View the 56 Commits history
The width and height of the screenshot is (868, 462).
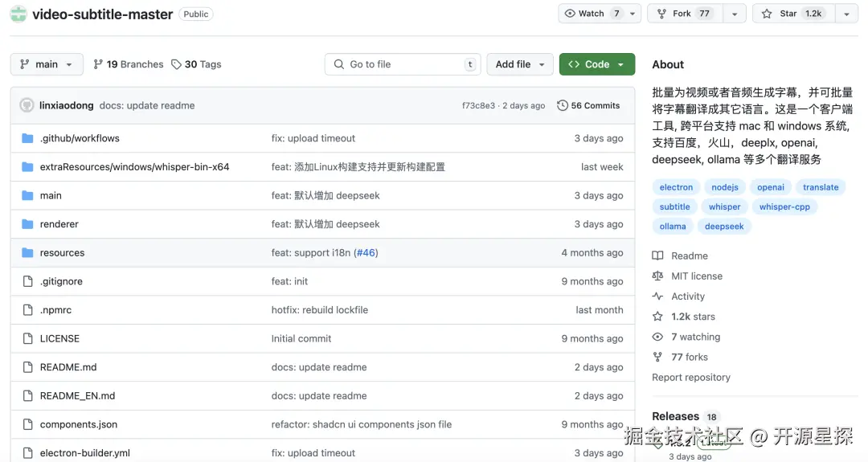tap(588, 105)
